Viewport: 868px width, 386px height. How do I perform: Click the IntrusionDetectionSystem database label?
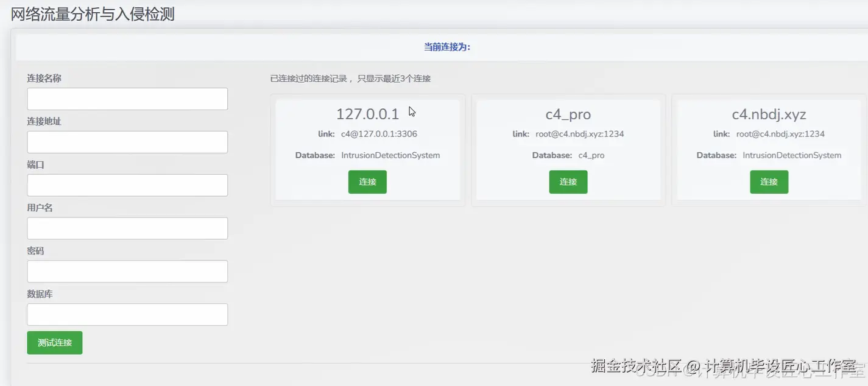click(x=390, y=155)
